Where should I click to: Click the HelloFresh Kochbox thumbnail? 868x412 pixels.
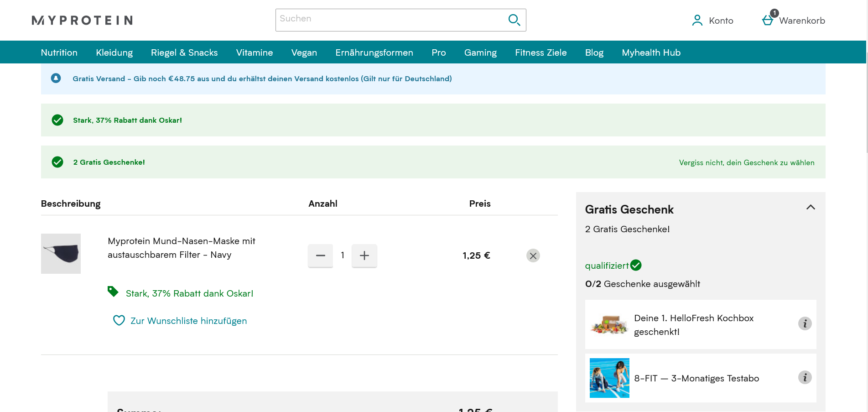[x=609, y=324]
